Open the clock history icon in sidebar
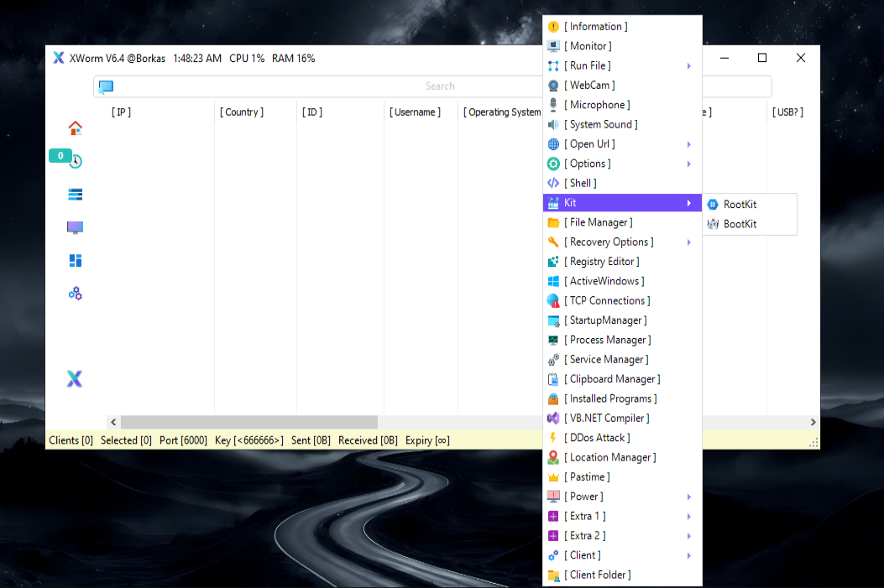Image resolution: width=884 pixels, height=588 pixels. pos(76,162)
